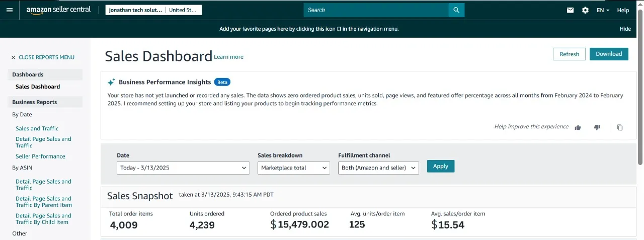
Task: Click the X icon beside Close Reports Menu
Action: coord(14,57)
